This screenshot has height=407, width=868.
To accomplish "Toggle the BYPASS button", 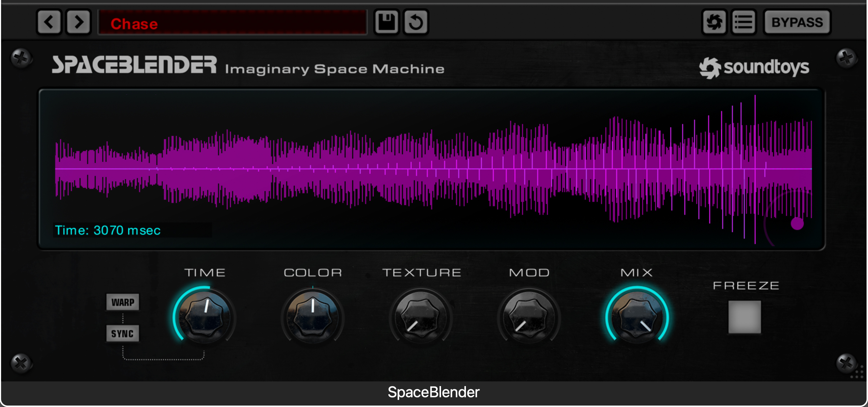I will 797,22.
